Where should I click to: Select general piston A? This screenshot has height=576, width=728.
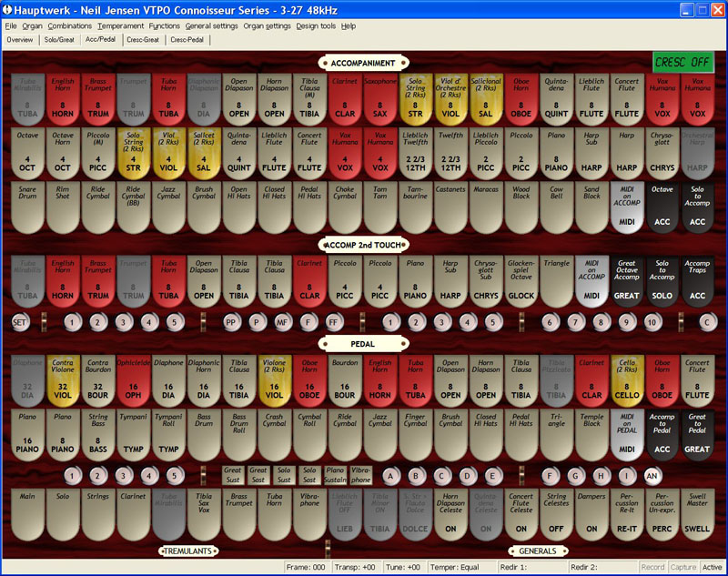[x=390, y=476]
